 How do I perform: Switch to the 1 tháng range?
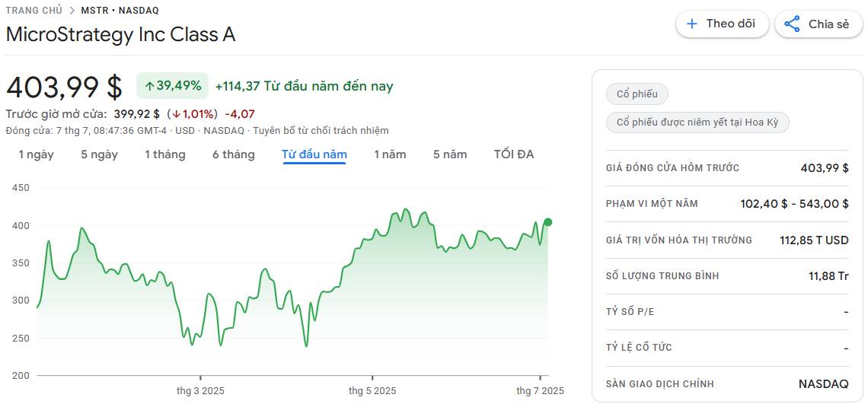(165, 154)
